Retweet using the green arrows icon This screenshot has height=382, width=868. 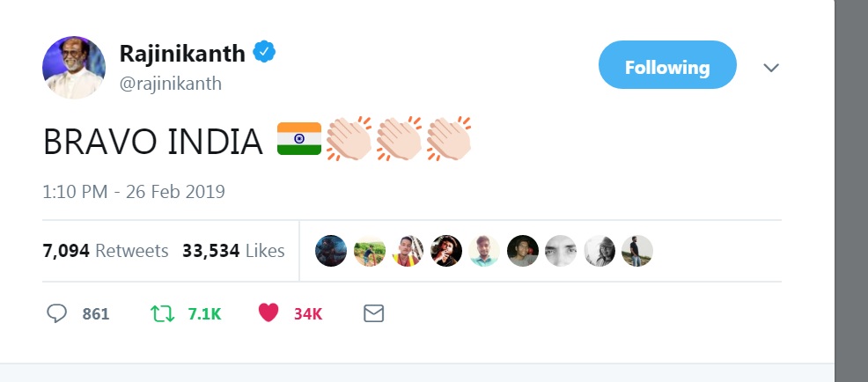pyautogui.click(x=163, y=313)
